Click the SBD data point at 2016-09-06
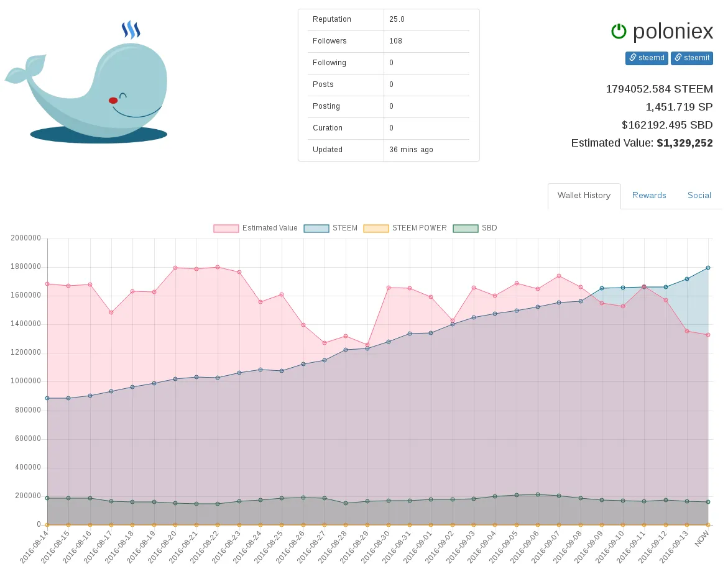 pyautogui.click(x=538, y=494)
